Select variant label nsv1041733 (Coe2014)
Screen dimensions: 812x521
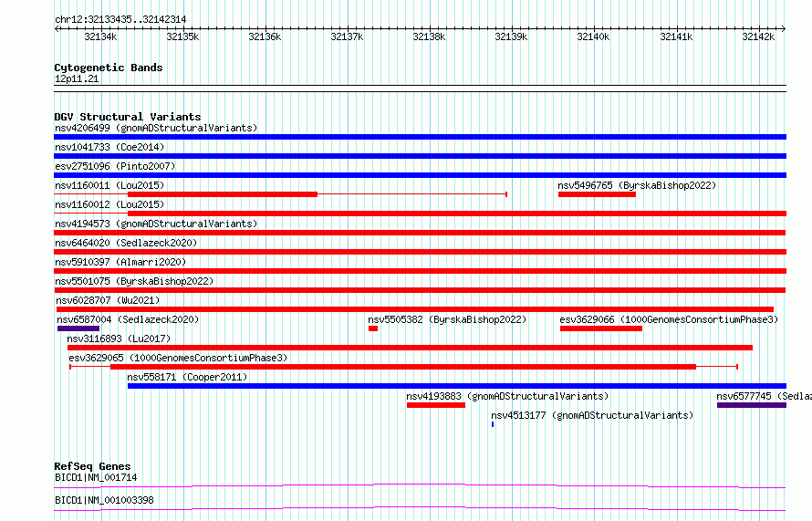pos(109,147)
